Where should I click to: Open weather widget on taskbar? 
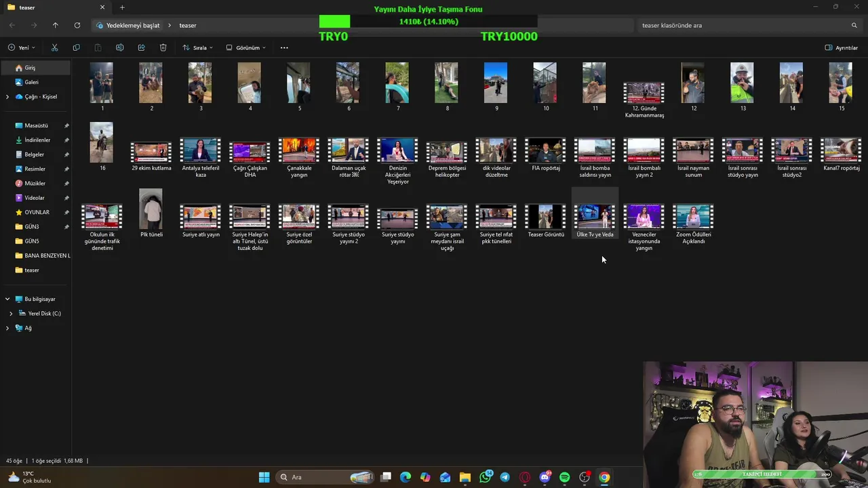pos(28,477)
